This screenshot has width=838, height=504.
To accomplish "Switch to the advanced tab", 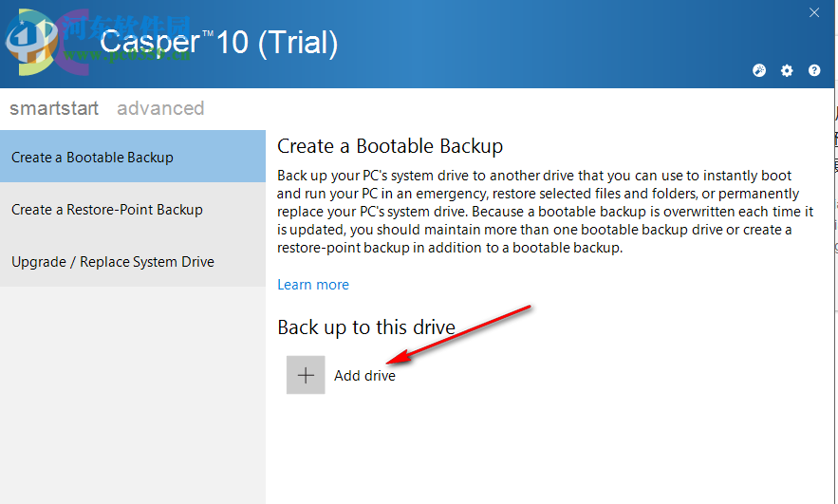I will pyautogui.click(x=160, y=108).
